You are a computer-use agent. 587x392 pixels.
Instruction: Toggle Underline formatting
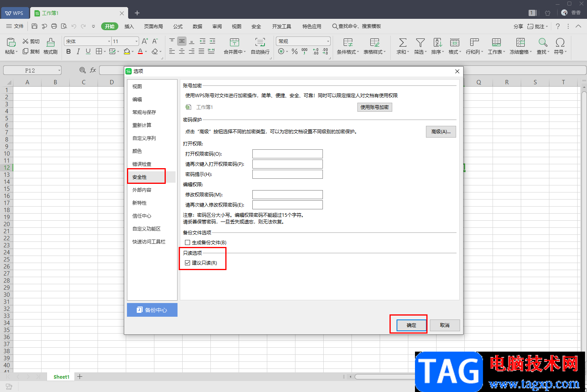click(88, 51)
